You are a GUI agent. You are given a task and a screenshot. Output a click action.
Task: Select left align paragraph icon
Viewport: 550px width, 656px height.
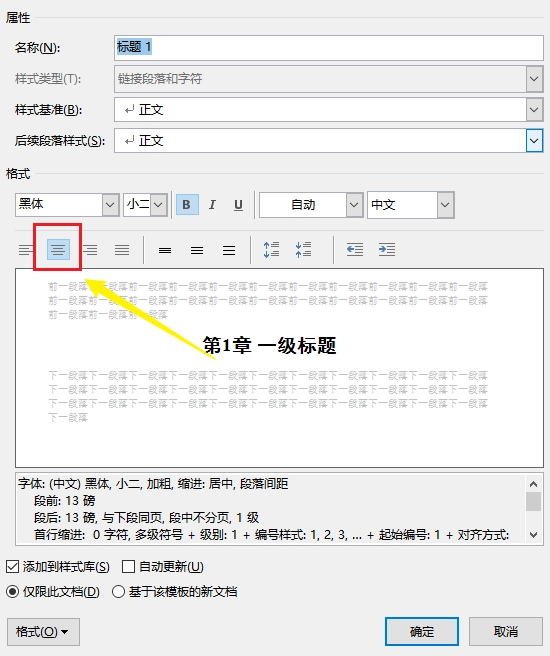26,250
